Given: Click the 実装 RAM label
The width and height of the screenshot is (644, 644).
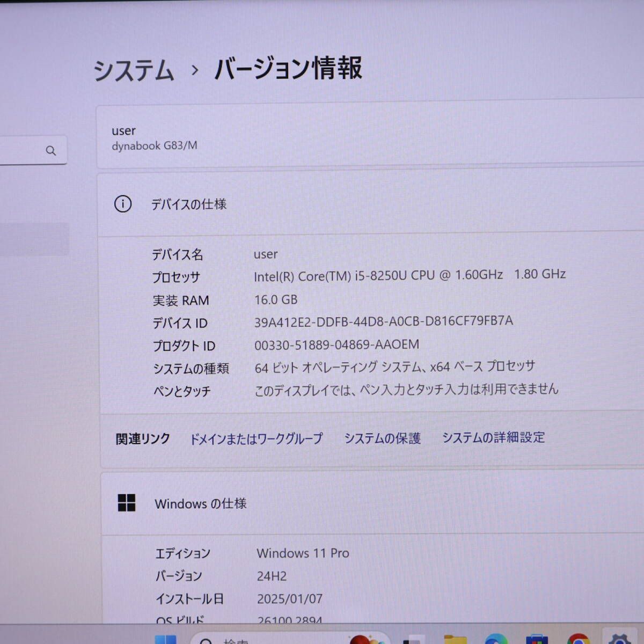Looking at the screenshot, I should point(181,301).
